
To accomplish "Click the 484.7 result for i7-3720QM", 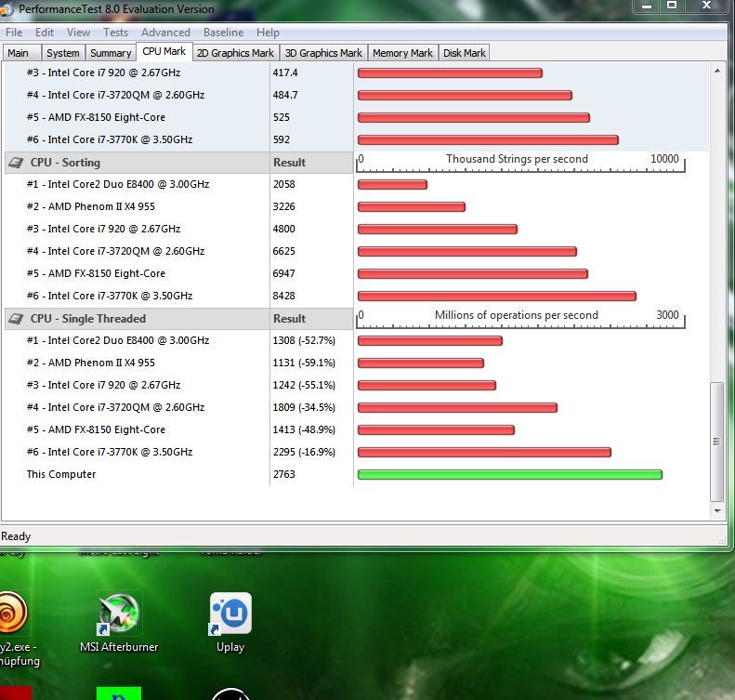I will tap(285, 95).
